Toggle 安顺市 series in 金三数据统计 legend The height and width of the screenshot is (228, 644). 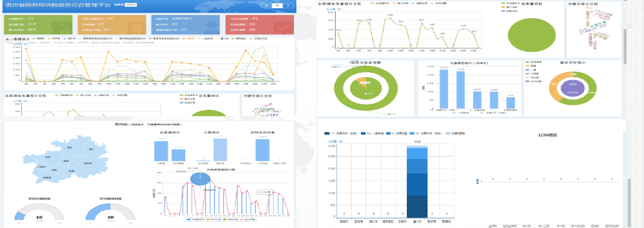click(222, 38)
